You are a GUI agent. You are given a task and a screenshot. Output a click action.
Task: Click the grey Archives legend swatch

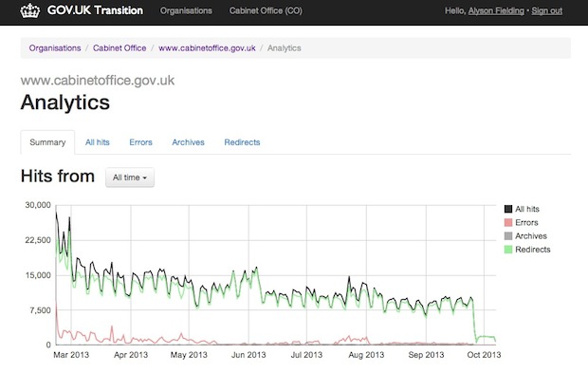508,236
